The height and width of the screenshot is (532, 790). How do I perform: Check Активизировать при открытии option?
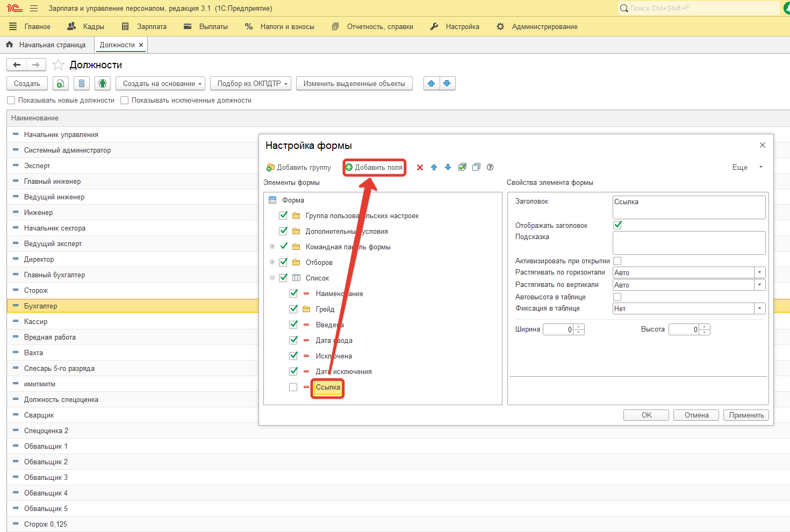pyautogui.click(x=617, y=261)
